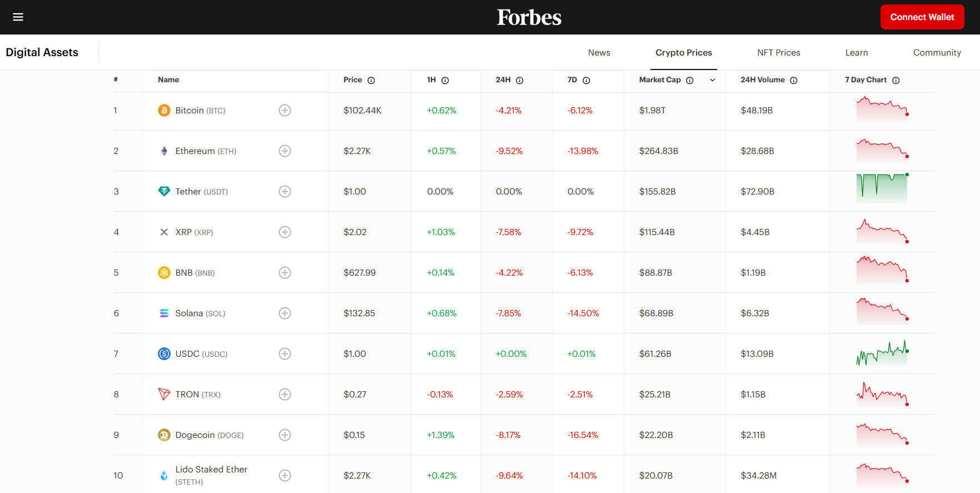Click Tether's green 7 day chart
Viewport: 980px width, 493px height.
(882, 188)
